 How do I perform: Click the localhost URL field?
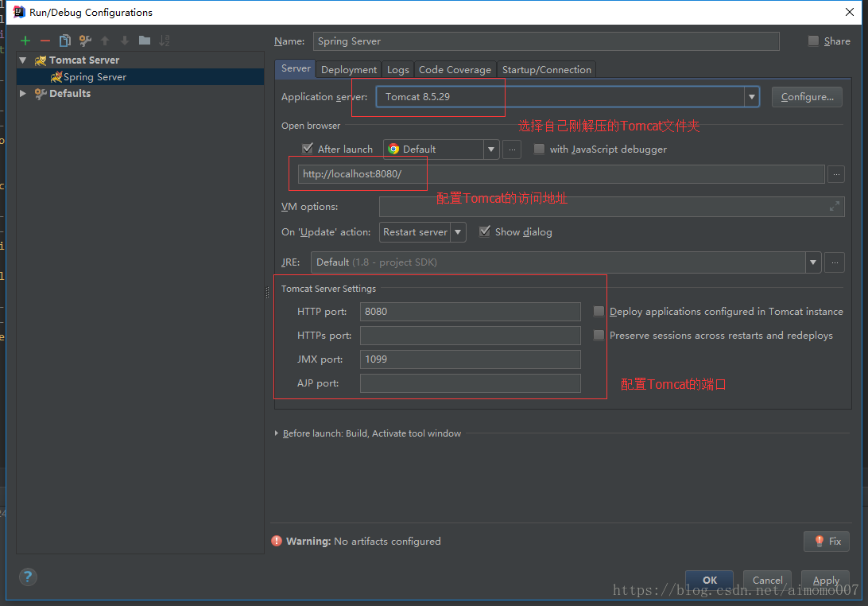click(x=560, y=174)
